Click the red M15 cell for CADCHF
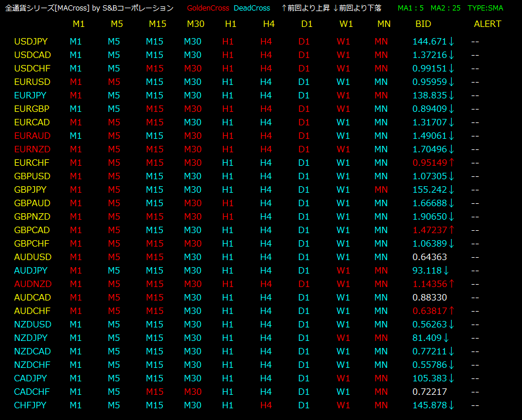This screenshot has height=420, width=522. point(155,392)
